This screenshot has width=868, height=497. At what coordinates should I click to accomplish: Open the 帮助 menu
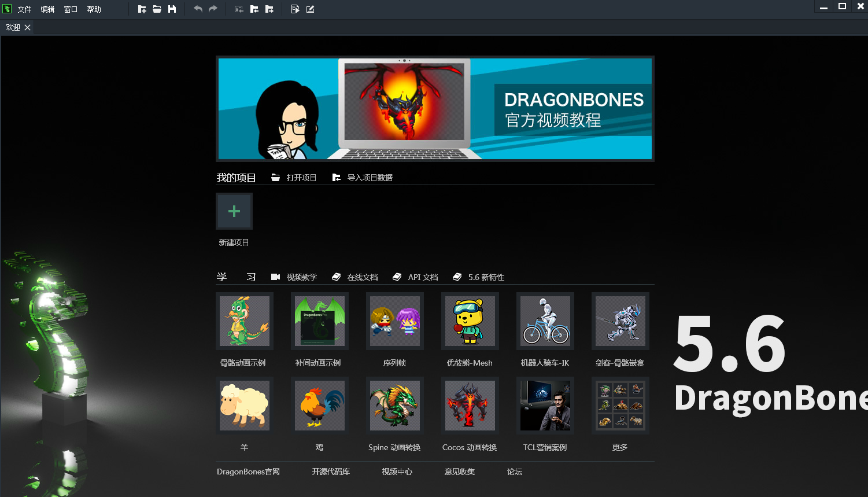[x=94, y=9]
